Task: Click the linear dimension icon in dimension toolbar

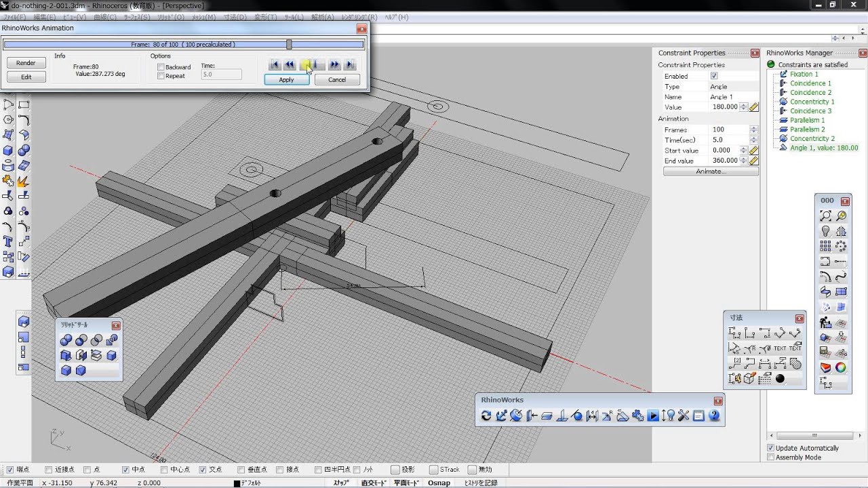Action: click(734, 333)
